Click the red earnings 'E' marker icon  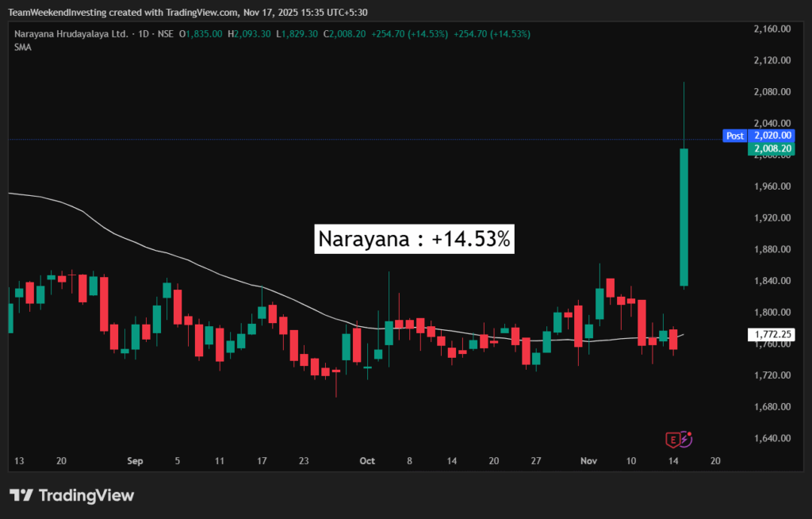[672, 438]
